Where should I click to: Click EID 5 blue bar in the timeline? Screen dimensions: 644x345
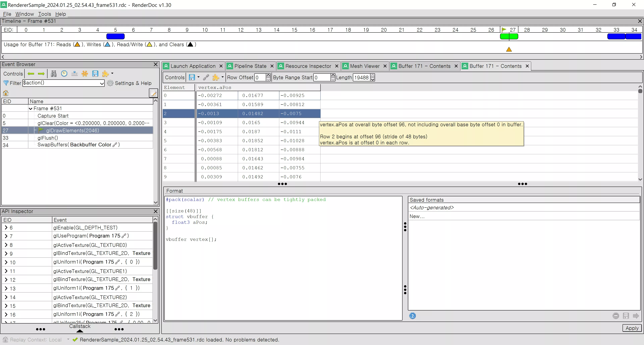pyautogui.click(x=116, y=37)
